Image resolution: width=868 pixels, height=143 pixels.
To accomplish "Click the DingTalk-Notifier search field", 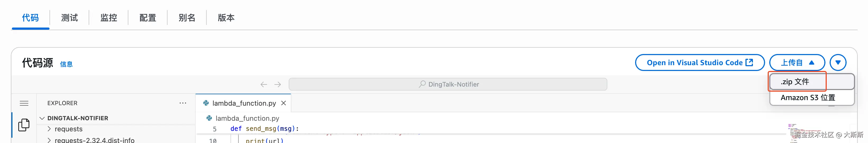I will 447,84.
